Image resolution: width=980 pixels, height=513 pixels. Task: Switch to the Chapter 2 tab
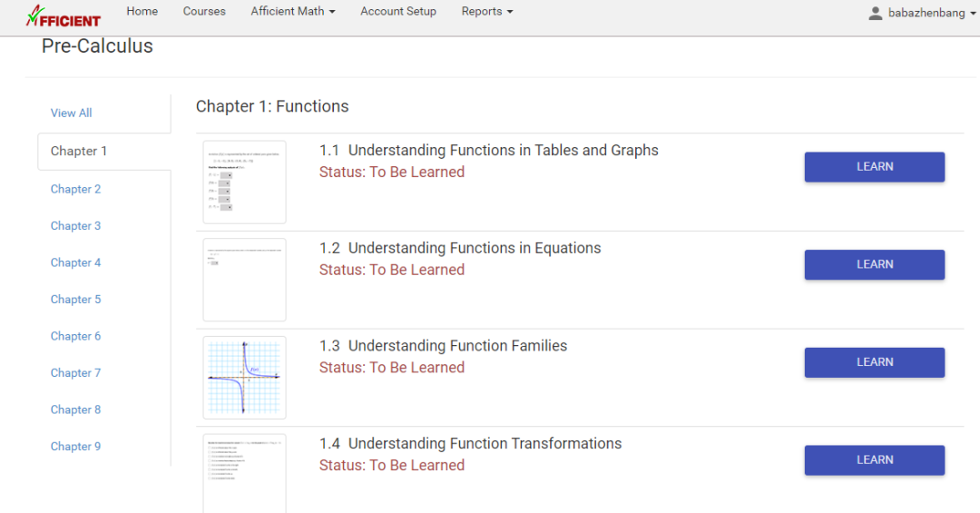[x=75, y=189]
